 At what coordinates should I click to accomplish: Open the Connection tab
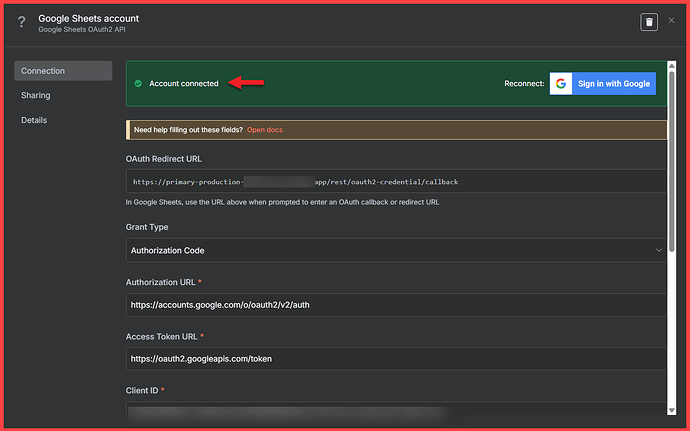point(63,71)
